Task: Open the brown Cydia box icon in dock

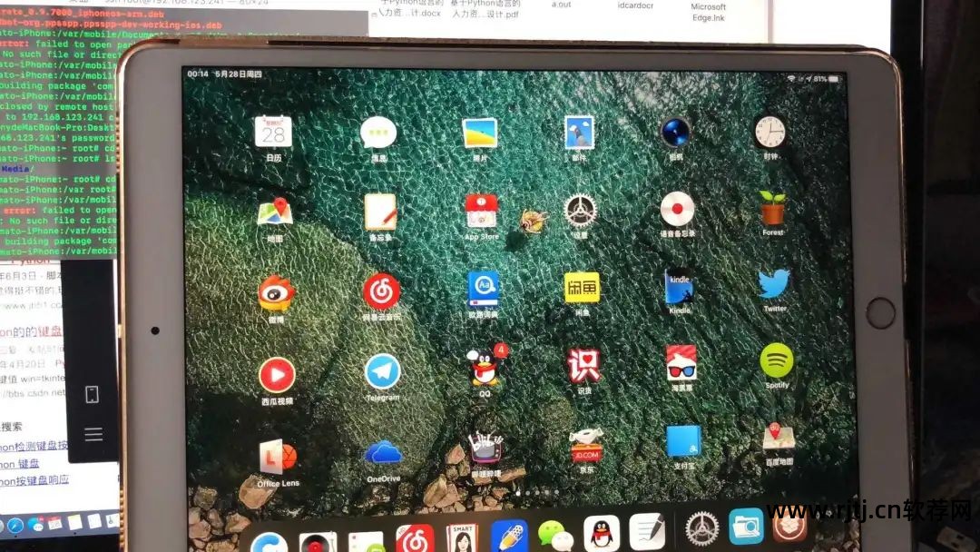Action: tap(790, 525)
